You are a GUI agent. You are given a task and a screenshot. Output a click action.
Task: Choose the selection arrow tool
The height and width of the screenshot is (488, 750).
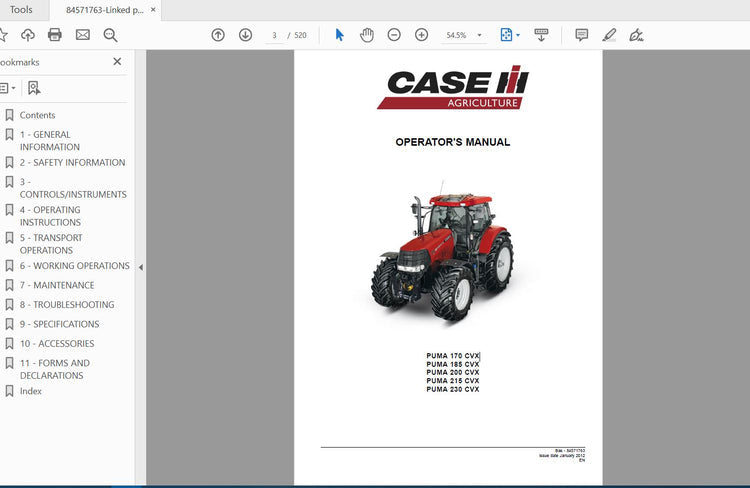340,35
